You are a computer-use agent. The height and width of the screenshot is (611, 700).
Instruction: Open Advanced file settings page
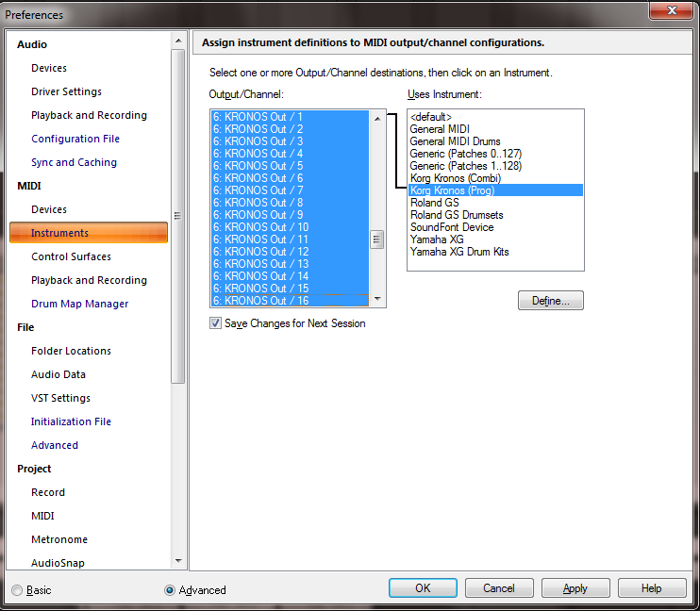click(55, 445)
